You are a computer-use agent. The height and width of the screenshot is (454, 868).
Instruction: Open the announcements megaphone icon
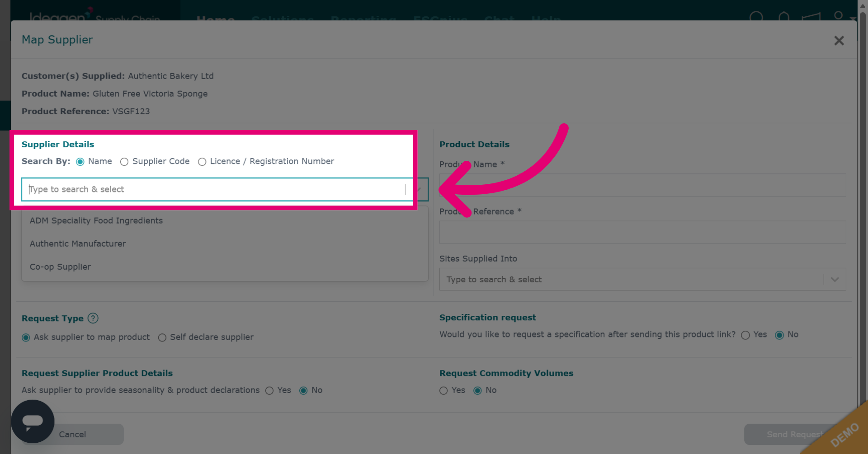pos(811,18)
